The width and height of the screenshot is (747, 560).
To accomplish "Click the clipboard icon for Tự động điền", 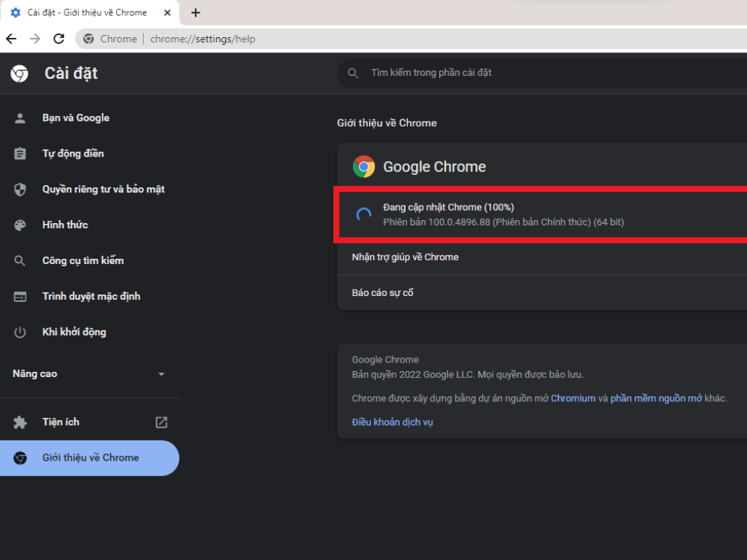I will (20, 154).
